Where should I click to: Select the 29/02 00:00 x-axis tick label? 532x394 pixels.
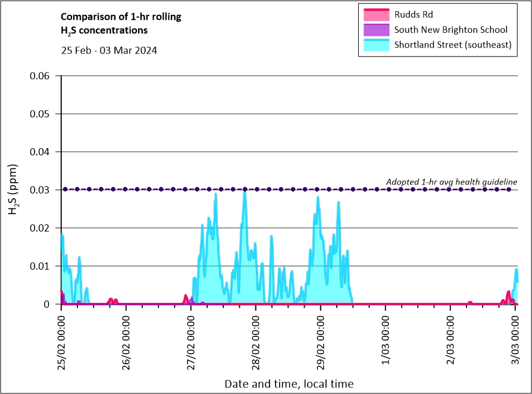coord(321,340)
